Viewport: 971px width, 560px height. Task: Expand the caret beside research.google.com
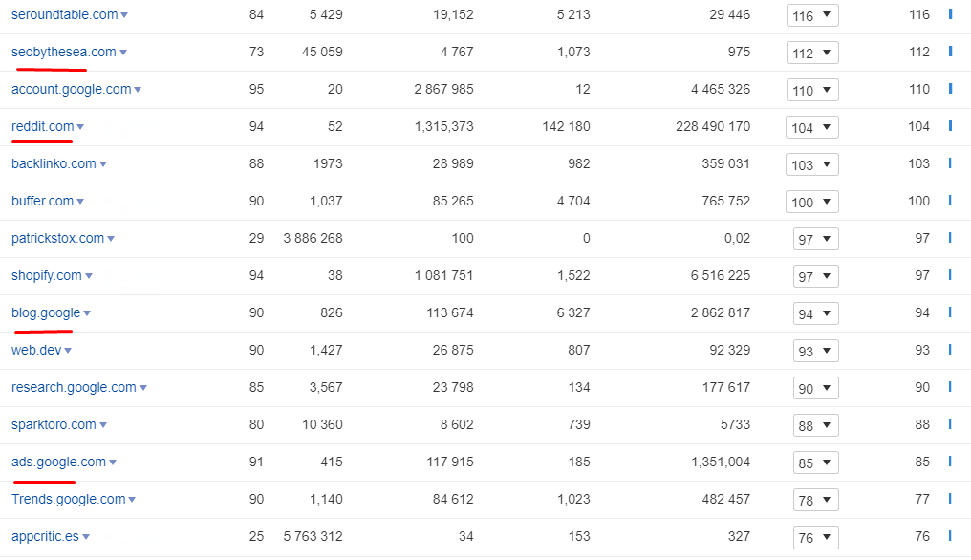143,388
